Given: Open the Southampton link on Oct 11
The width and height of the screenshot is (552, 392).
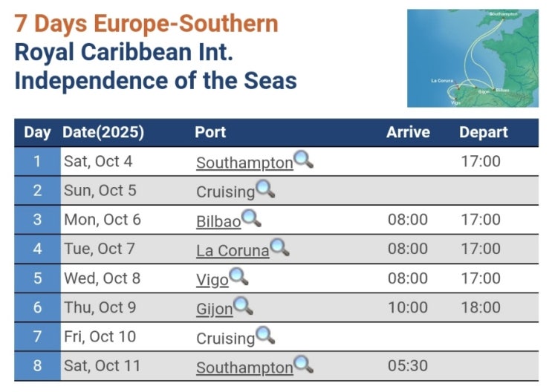Looking at the screenshot, I should click(244, 367).
